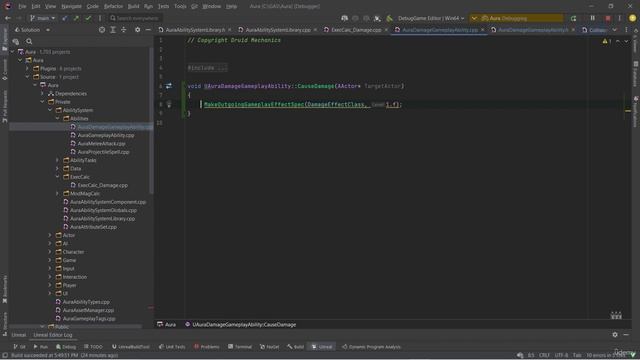The height and width of the screenshot is (360, 640).
Task: Select AuraAttributeSet.cpp in tree
Action: pos(93,227)
